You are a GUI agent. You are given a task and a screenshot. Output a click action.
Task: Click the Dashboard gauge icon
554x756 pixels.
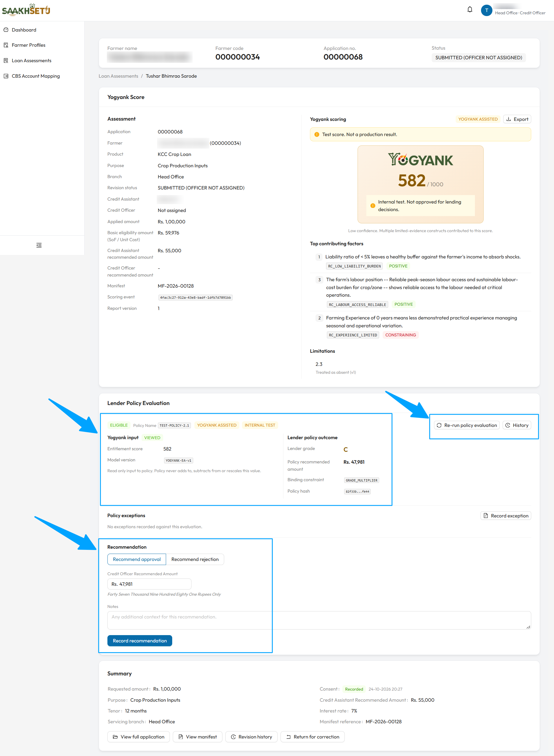(6, 30)
